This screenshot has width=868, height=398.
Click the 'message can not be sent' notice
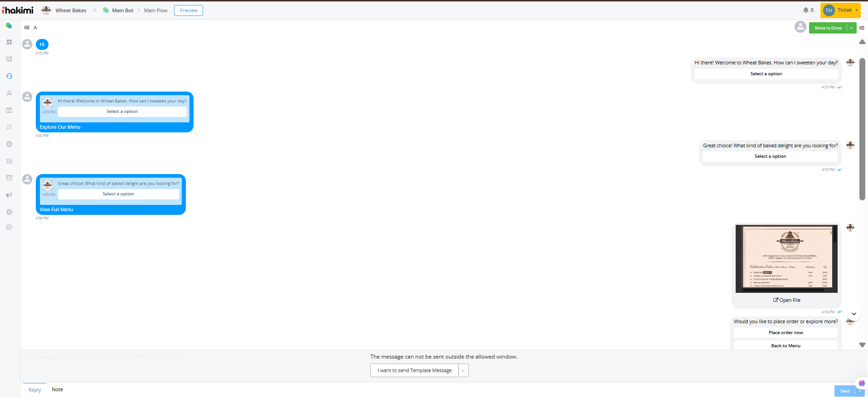(444, 357)
